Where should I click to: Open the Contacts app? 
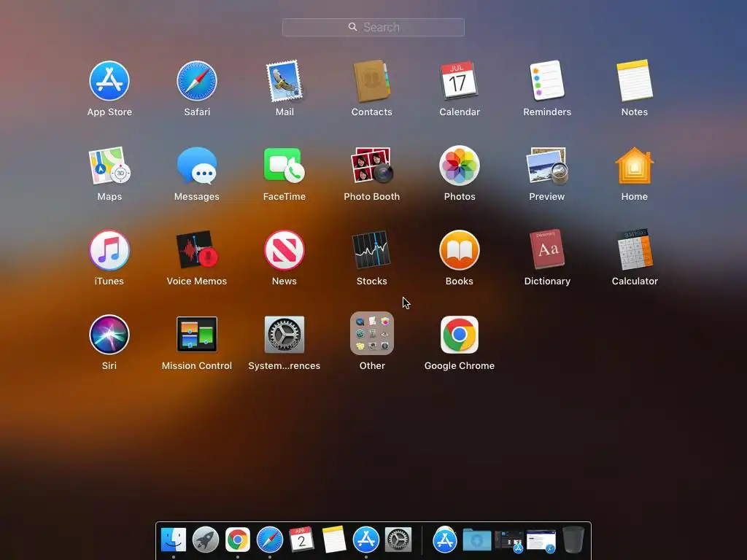371,81
